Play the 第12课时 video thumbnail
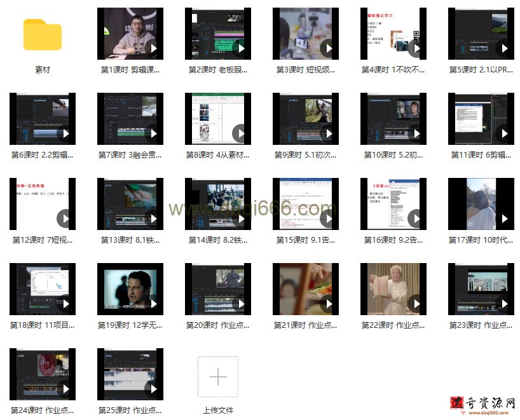520x420 pixels. point(43,204)
